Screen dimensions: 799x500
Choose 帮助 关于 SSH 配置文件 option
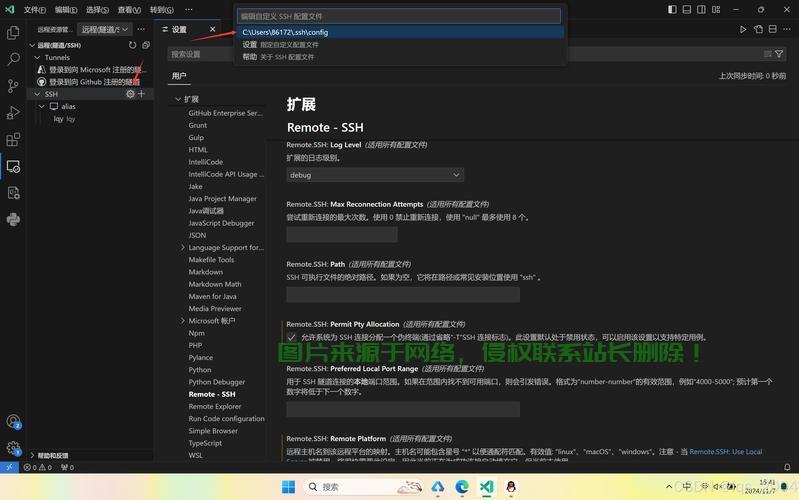(401, 57)
